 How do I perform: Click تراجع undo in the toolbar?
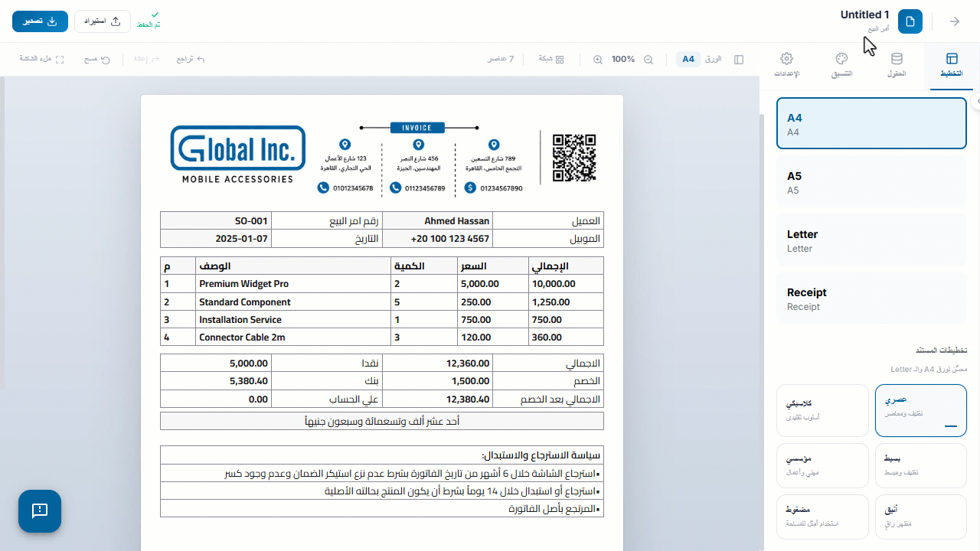[x=191, y=59]
